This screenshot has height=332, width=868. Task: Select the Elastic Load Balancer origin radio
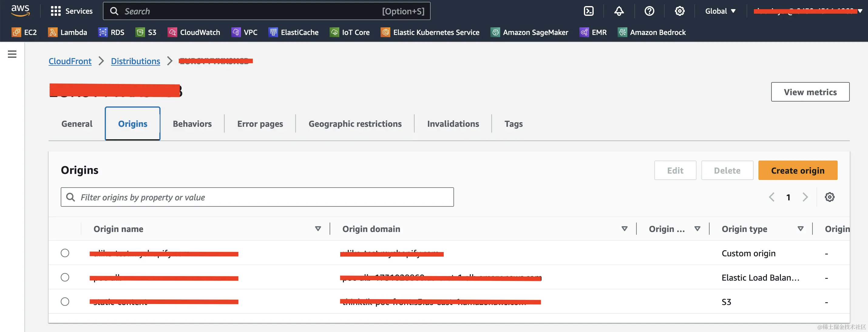(x=65, y=277)
